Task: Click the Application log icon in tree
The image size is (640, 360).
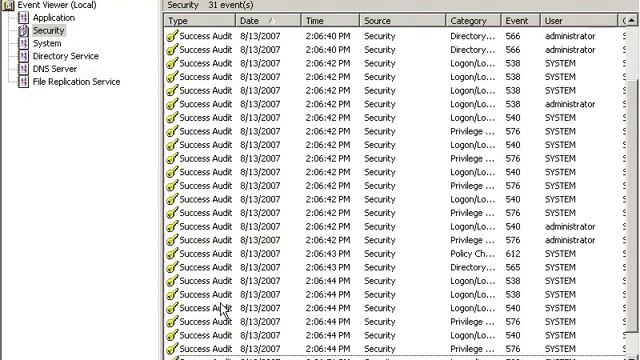Action: (x=23, y=18)
